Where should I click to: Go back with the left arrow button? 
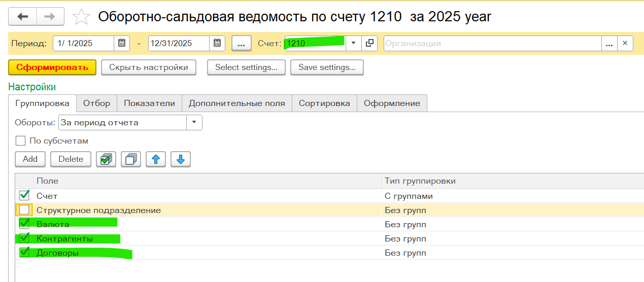[22, 17]
